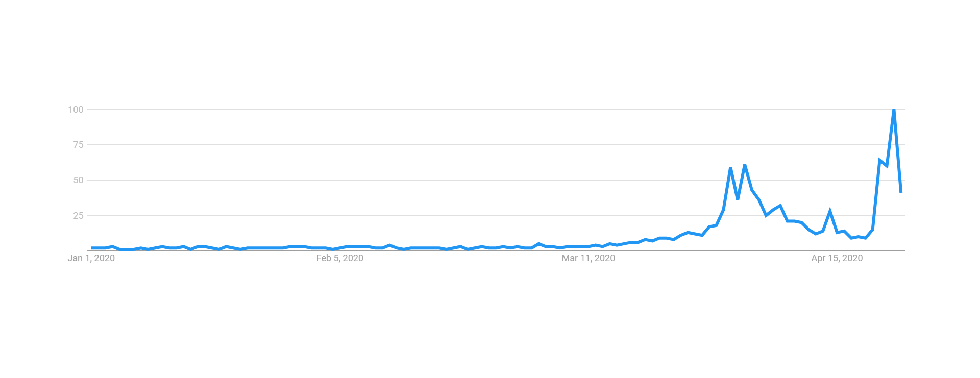
Task: Click the 50 y-axis label
Action: (78, 180)
